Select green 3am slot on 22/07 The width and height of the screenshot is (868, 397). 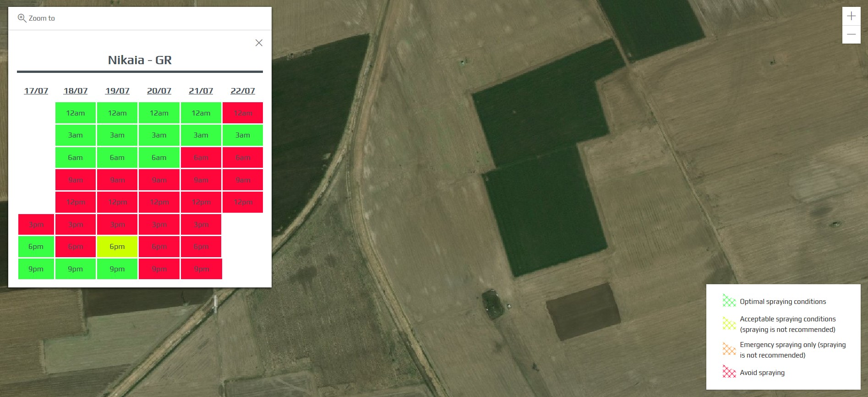243,135
